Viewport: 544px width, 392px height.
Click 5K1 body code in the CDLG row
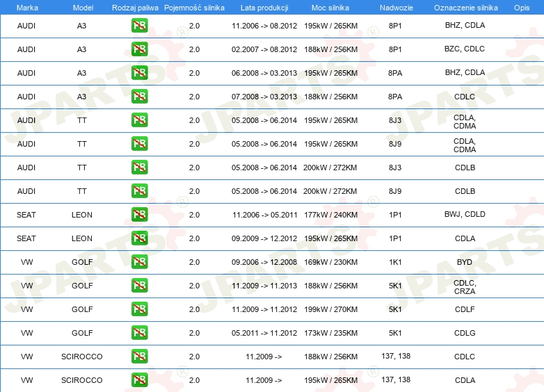395,333
